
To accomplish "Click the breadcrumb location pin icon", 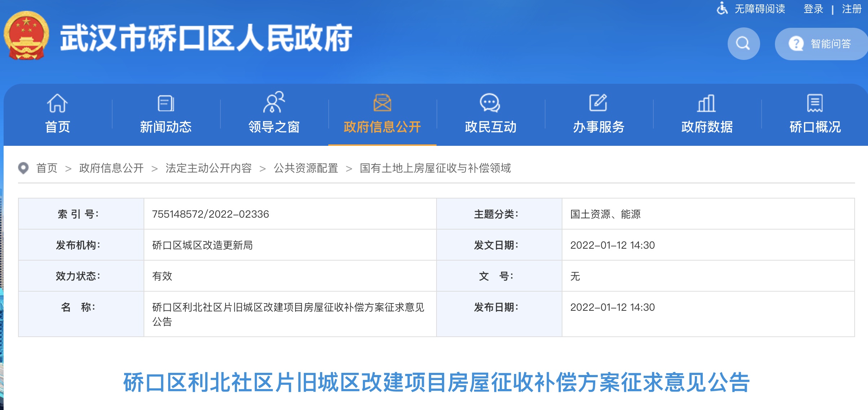I will (x=23, y=168).
